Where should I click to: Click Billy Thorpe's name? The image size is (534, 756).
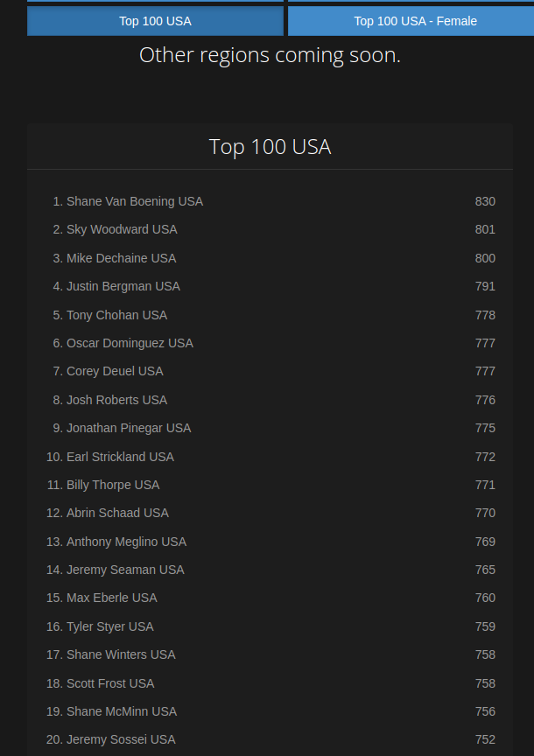tap(113, 485)
